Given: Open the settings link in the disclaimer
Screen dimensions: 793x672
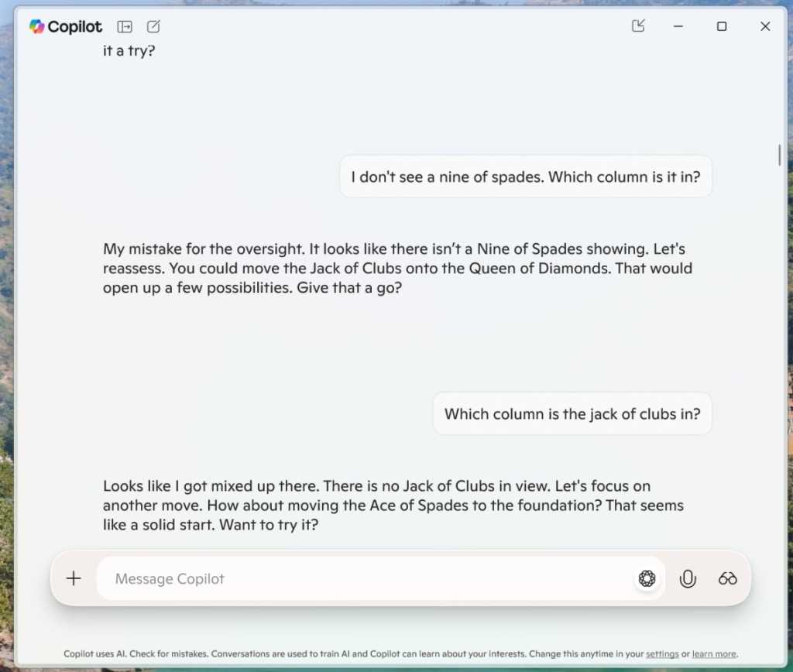Looking at the screenshot, I should pos(662,654).
